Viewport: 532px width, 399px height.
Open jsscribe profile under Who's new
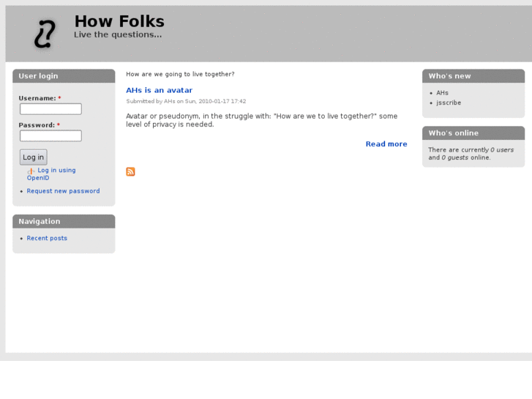point(449,103)
